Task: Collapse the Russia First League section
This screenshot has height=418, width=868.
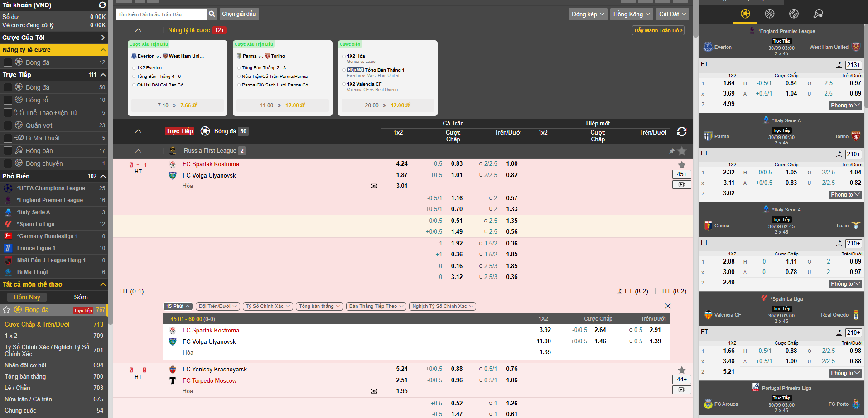Action: click(x=138, y=151)
